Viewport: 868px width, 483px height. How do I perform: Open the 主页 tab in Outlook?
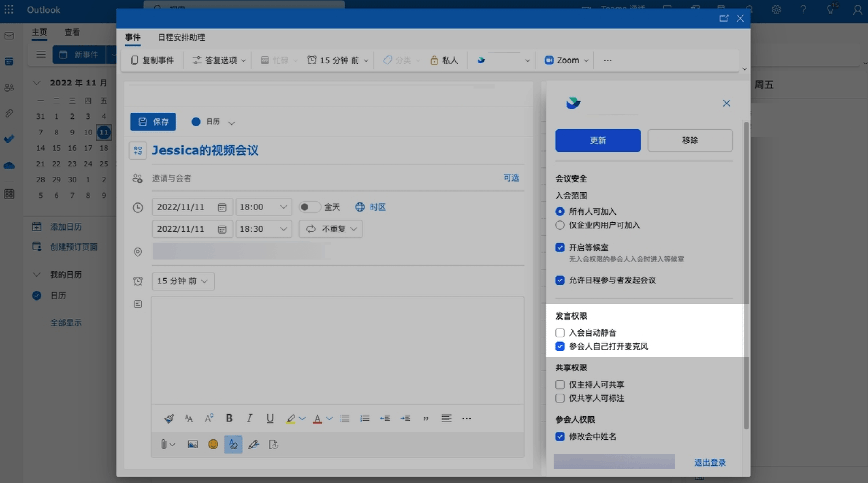point(39,32)
